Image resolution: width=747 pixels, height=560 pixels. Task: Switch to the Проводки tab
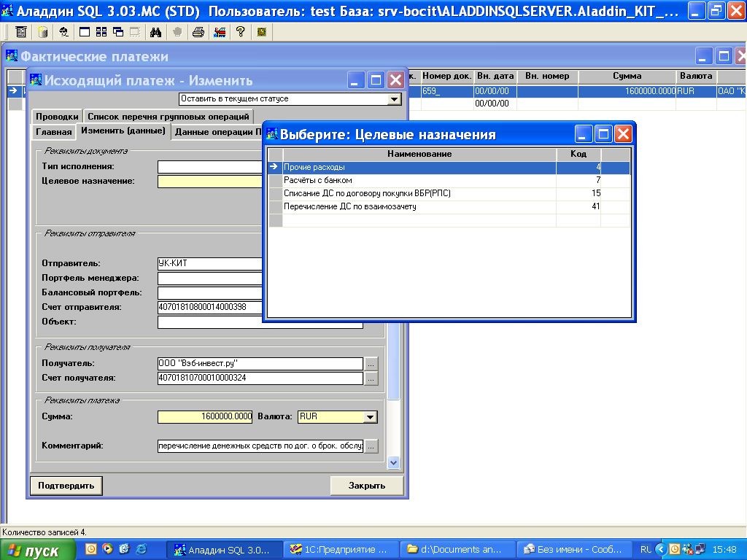(57, 117)
